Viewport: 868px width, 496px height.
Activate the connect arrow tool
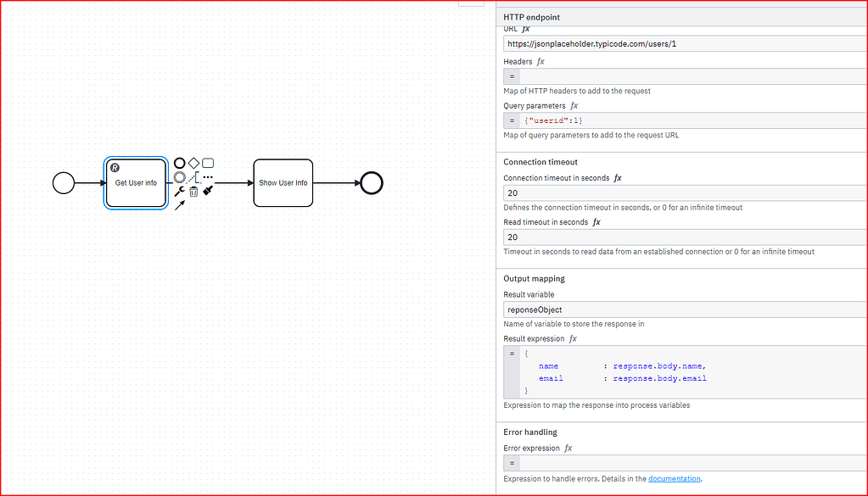179,205
